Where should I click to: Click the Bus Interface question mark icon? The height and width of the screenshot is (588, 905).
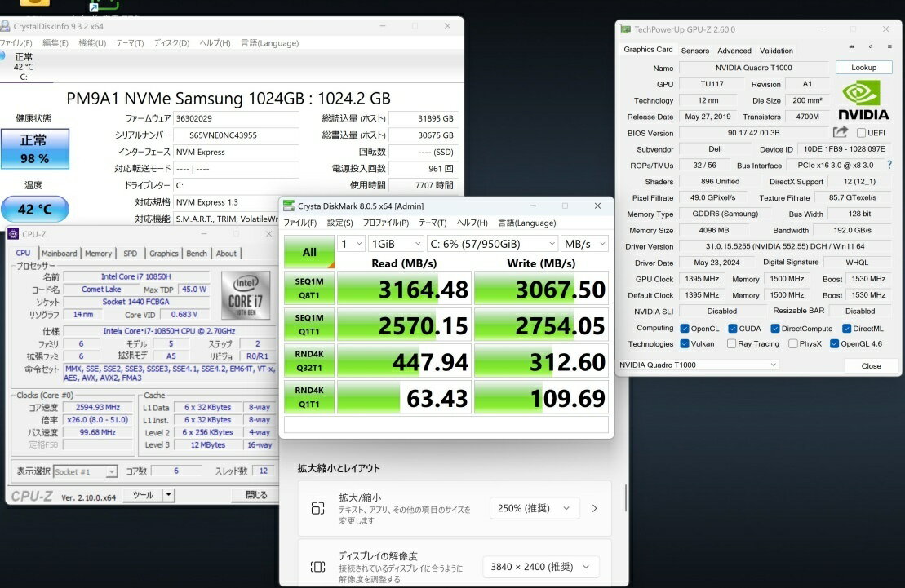pyautogui.click(x=889, y=165)
